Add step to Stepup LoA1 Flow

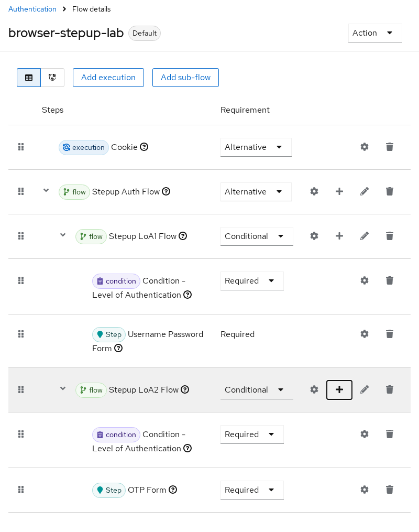coord(339,236)
